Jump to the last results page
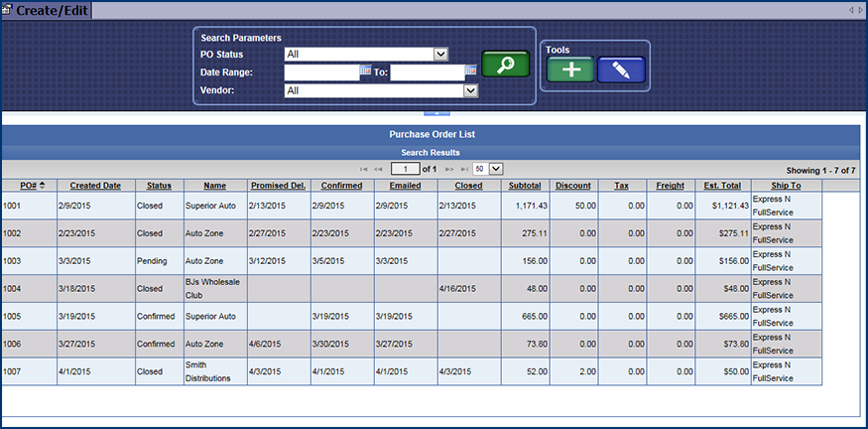Image resolution: width=868 pixels, height=429 pixels. (463, 170)
